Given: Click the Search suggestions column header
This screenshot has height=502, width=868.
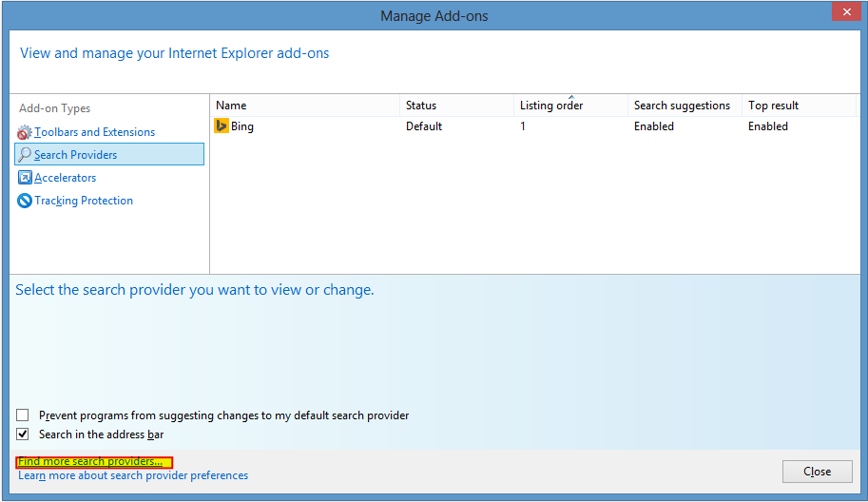Looking at the screenshot, I should coord(685,106).
